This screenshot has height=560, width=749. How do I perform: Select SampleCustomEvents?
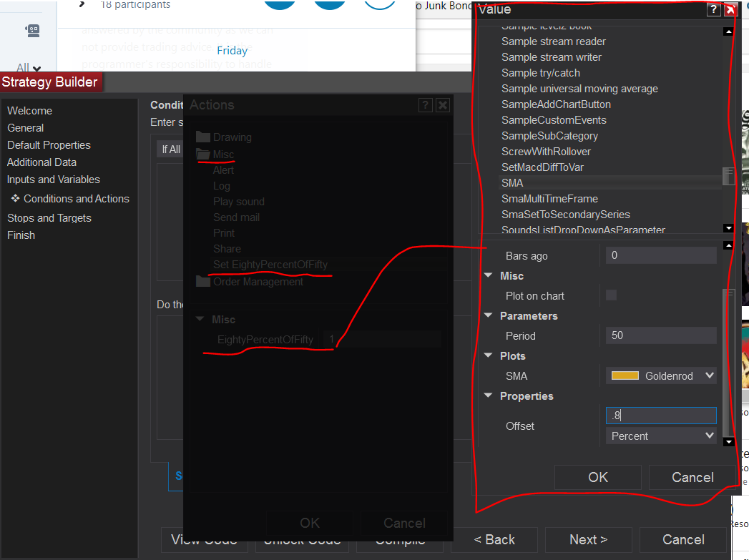coord(554,120)
